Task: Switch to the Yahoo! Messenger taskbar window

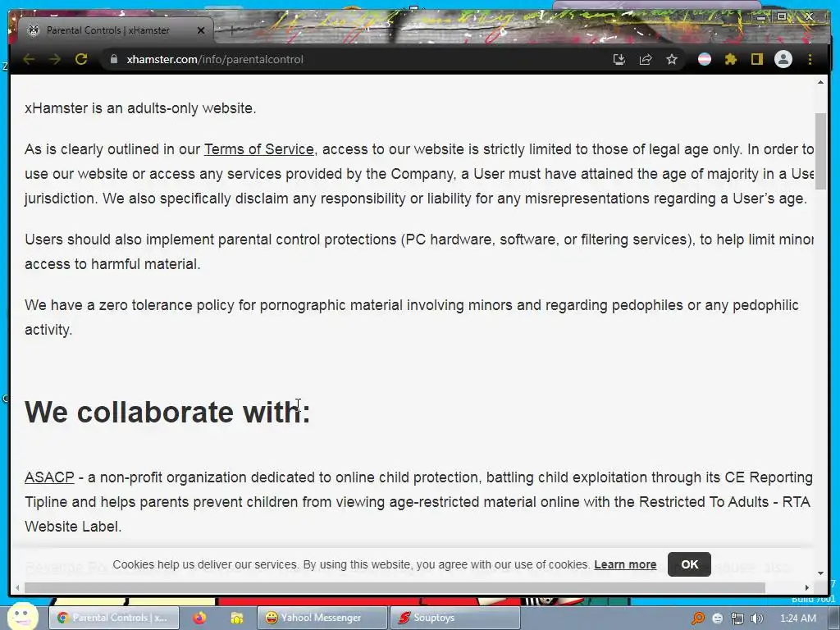Action: click(322, 618)
